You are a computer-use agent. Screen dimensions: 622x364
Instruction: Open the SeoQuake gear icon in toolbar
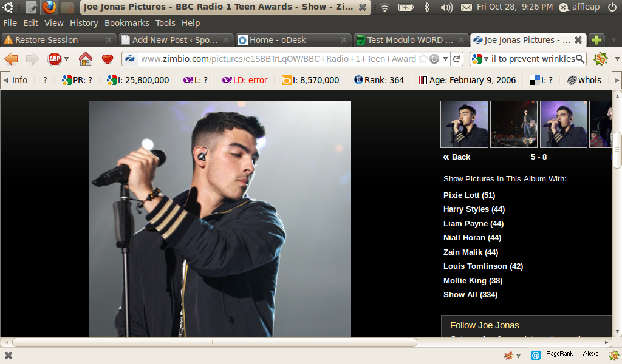(600, 59)
